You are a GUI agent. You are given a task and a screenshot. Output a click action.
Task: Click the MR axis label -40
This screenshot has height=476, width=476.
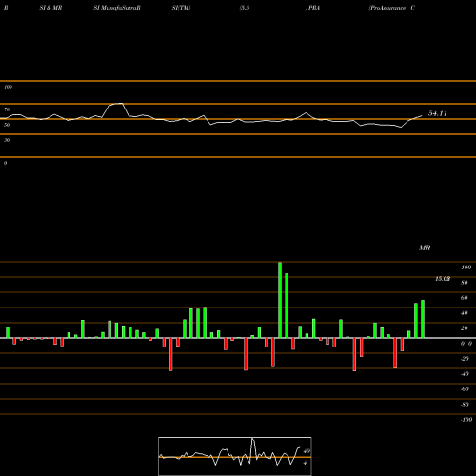465,374
